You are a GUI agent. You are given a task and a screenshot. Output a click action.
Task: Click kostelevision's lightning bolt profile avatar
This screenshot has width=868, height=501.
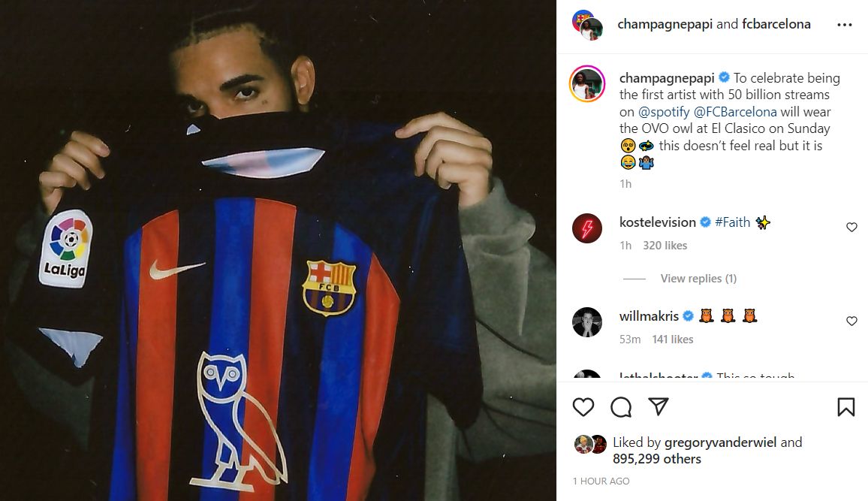click(586, 228)
